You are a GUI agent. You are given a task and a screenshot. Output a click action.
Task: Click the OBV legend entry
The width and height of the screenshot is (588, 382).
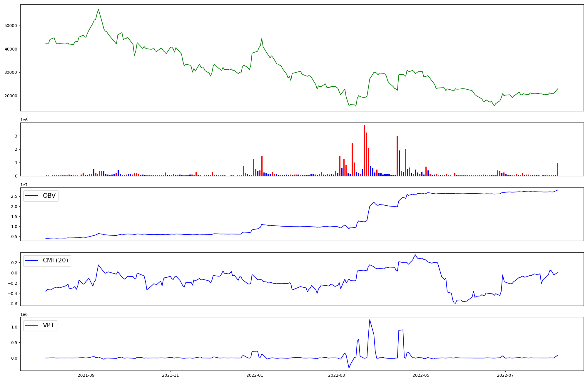tap(41, 196)
